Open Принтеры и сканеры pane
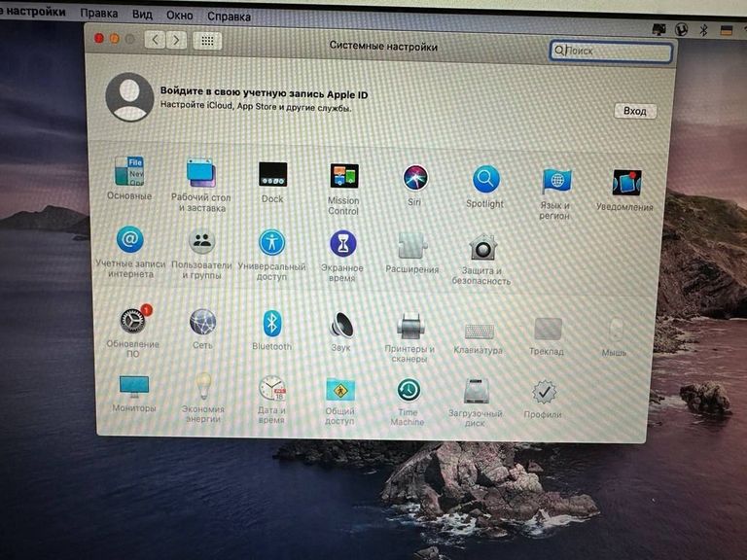747x560 pixels. click(x=409, y=326)
